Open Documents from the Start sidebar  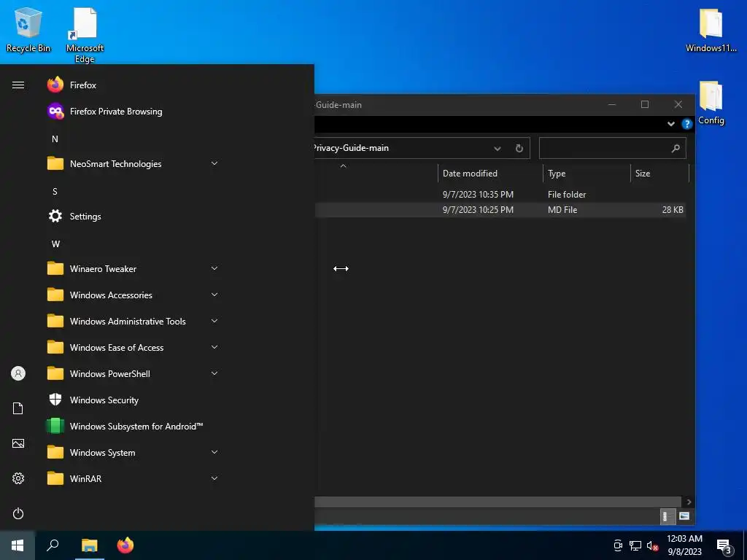coord(18,408)
